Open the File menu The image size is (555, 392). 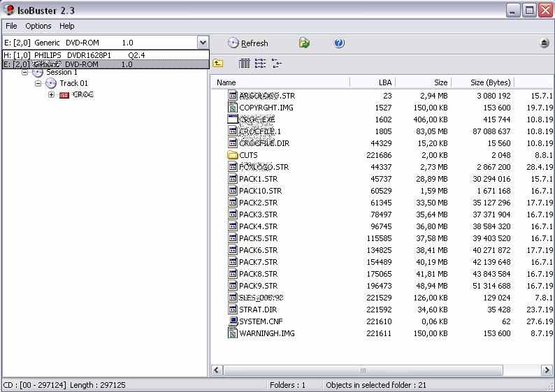click(x=11, y=26)
